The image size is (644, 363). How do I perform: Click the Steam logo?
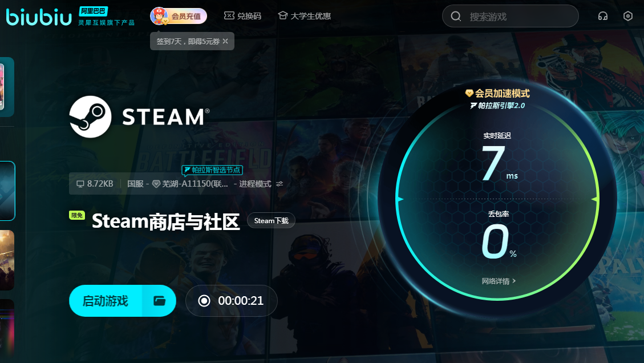coord(139,117)
